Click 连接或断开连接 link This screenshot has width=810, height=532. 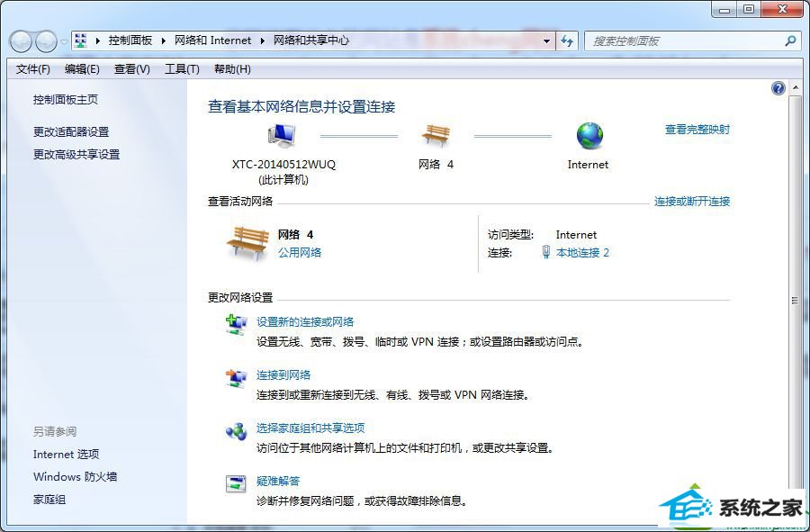point(692,202)
